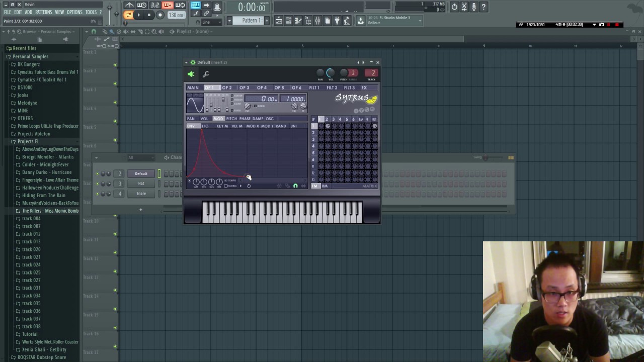Click the Hat channel button
644x362 pixels.
(x=141, y=184)
